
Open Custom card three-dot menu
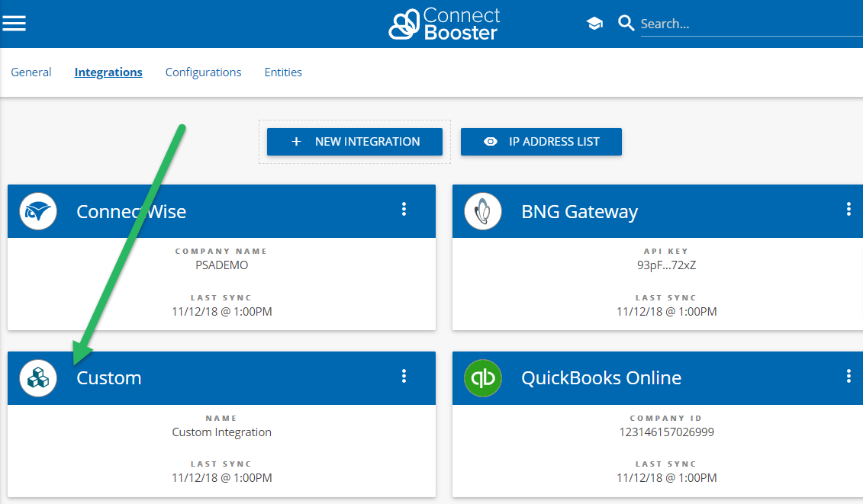tap(404, 376)
